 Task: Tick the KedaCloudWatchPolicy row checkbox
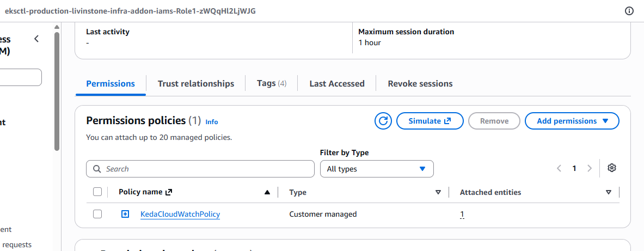[97, 214]
